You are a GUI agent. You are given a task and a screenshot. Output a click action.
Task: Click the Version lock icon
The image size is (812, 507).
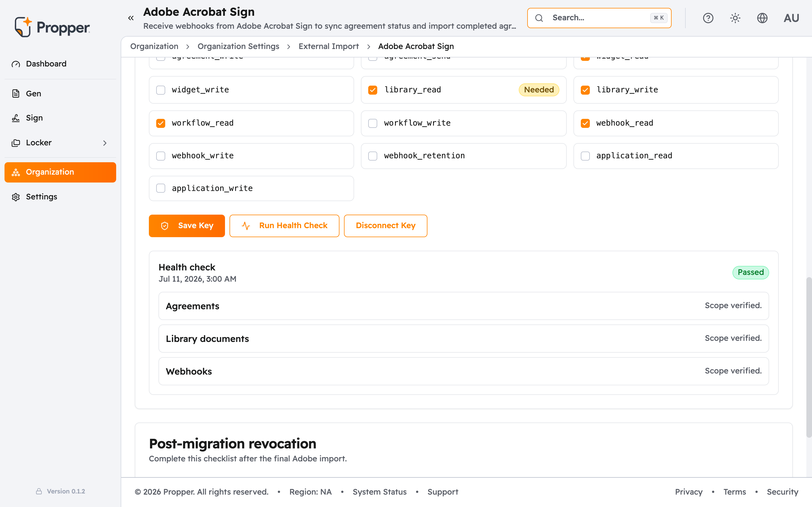39,491
